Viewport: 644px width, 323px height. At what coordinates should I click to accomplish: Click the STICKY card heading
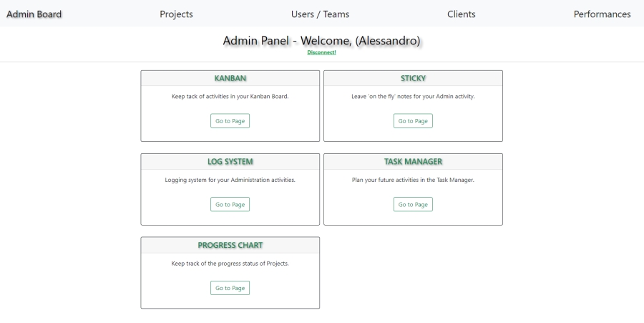413,78
